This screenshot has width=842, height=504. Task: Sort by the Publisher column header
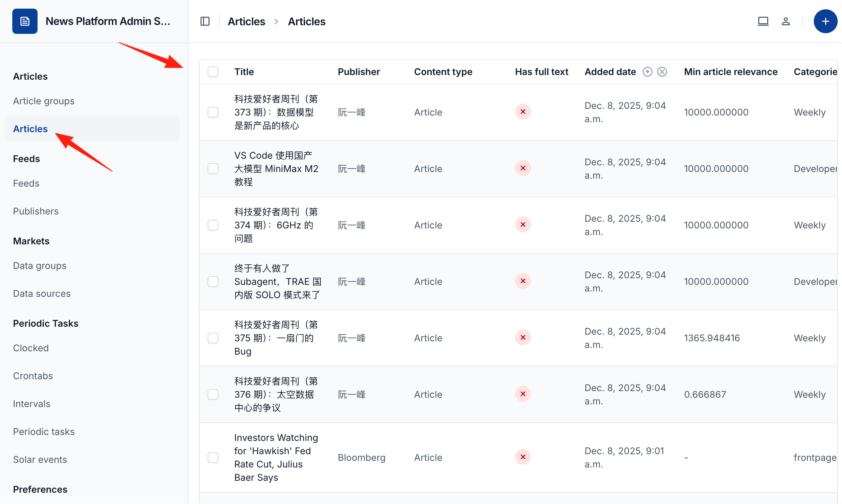click(x=359, y=72)
